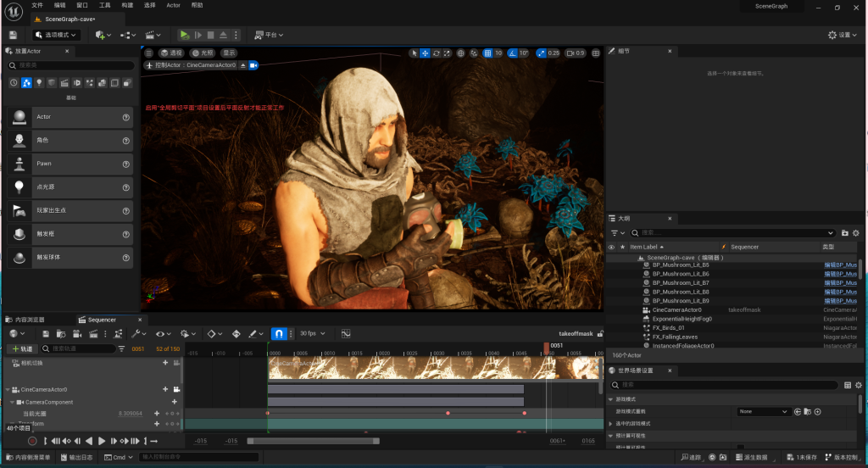
Task: Select the recently placed clock icon
Action: pos(14,82)
